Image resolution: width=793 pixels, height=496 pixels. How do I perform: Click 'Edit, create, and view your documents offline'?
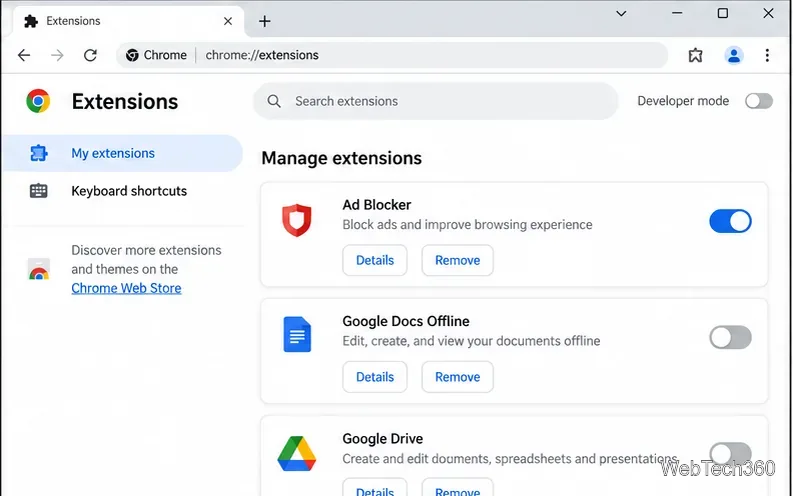click(x=471, y=341)
